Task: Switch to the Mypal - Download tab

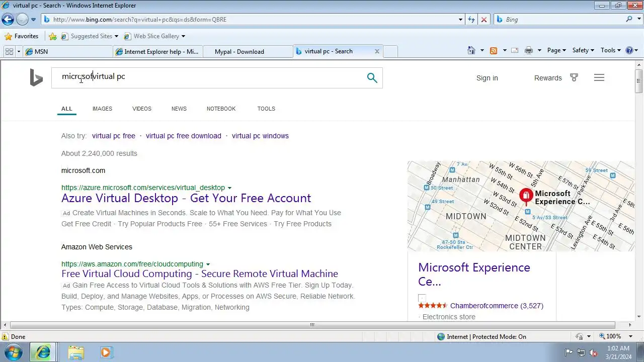Action: [248, 51]
